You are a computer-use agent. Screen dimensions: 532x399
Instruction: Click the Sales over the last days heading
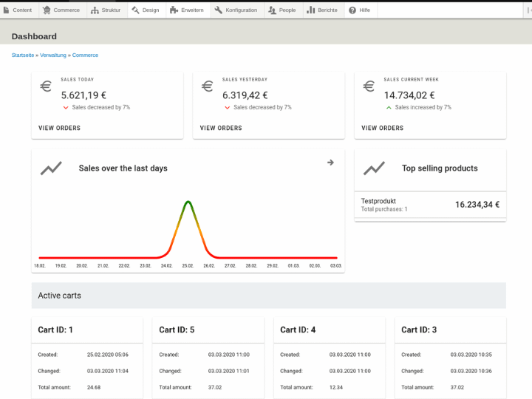[123, 168]
